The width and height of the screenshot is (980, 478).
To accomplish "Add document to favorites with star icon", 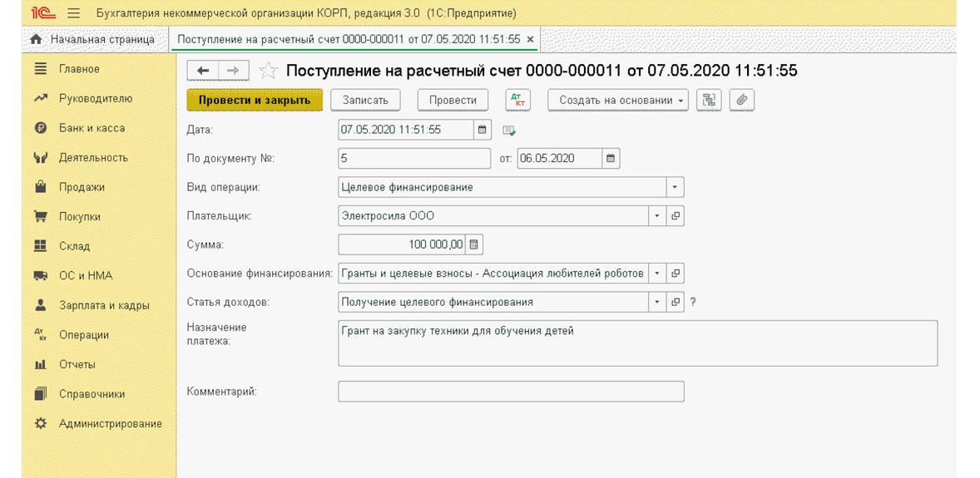I will (x=268, y=71).
